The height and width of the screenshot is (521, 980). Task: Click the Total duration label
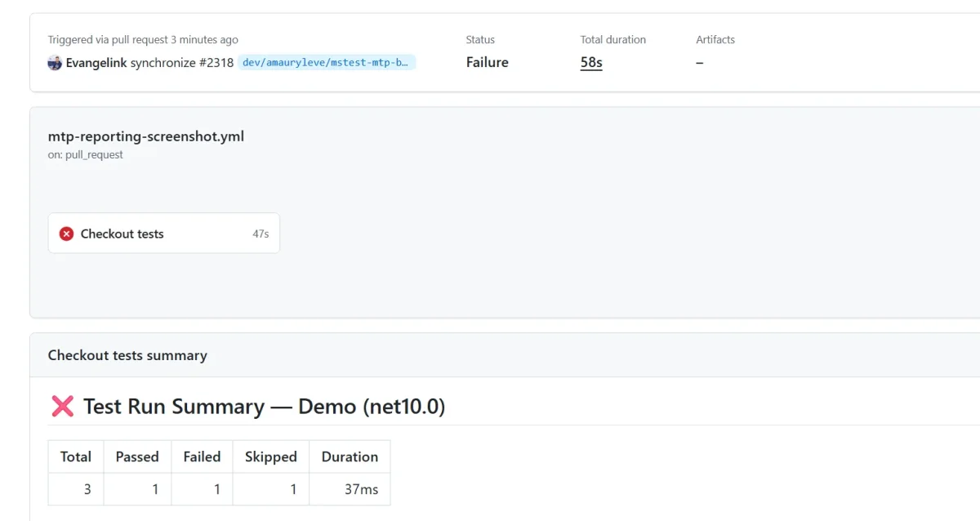pyautogui.click(x=613, y=39)
